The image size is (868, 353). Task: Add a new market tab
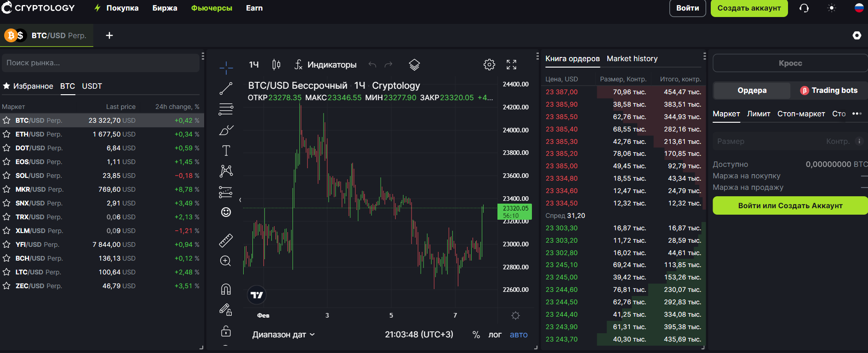coord(109,35)
